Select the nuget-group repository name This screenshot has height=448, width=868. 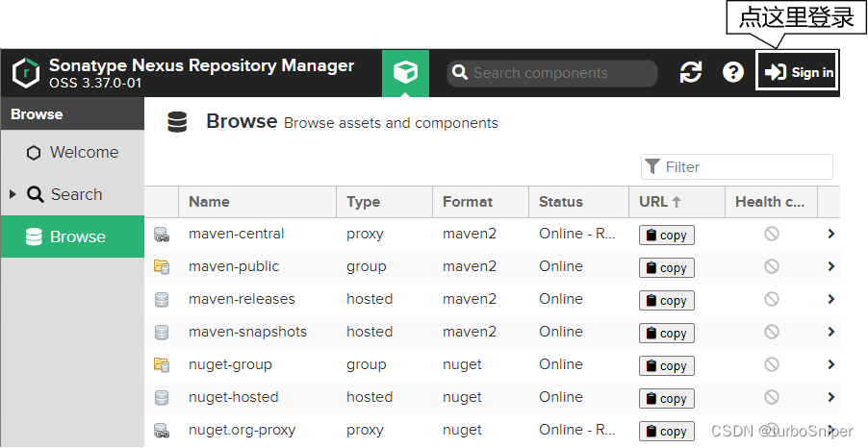[230, 364]
